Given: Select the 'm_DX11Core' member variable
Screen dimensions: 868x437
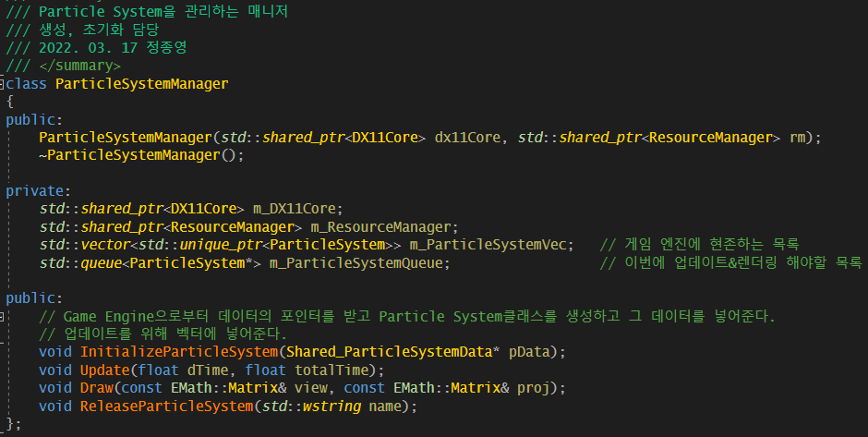Looking at the screenshot, I should click(x=294, y=209).
